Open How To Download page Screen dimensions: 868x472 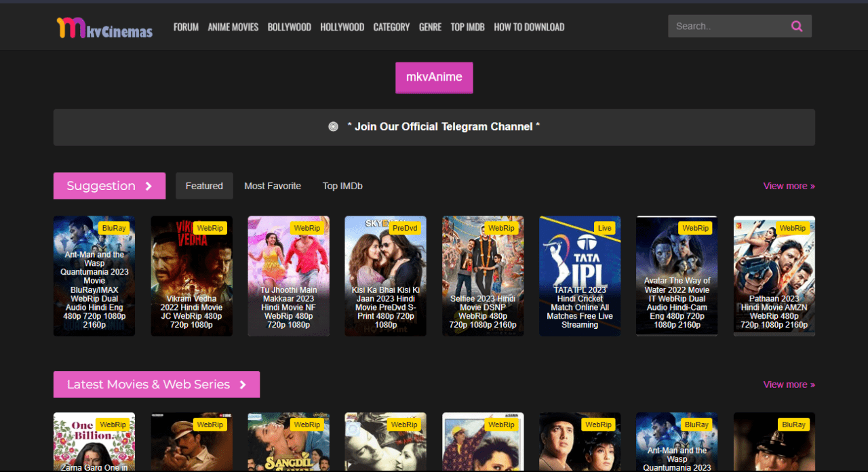529,27
